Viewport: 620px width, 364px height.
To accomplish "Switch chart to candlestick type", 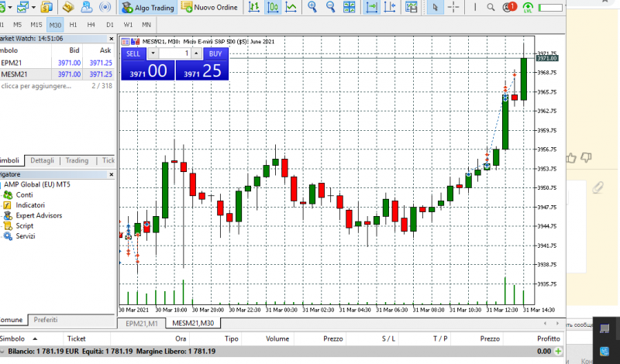I will point(273,7).
